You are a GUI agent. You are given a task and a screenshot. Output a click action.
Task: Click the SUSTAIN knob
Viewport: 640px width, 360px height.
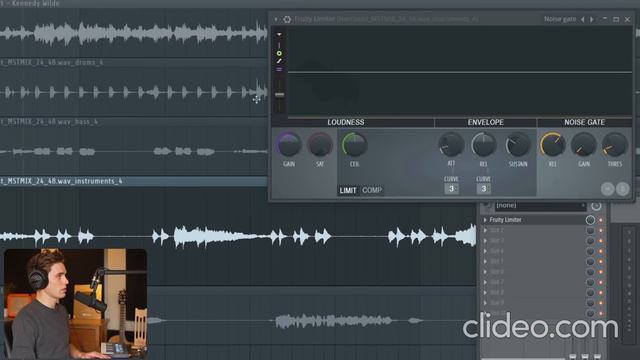coord(518,145)
